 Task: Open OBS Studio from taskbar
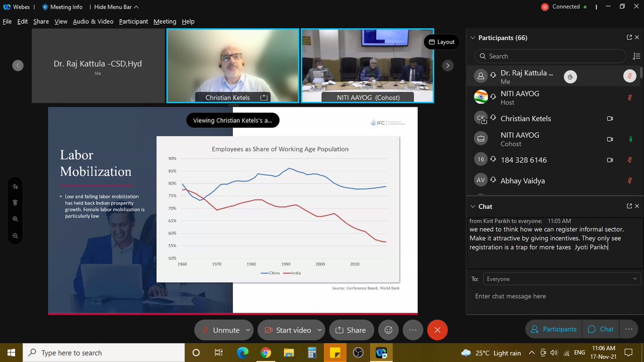tap(357, 353)
